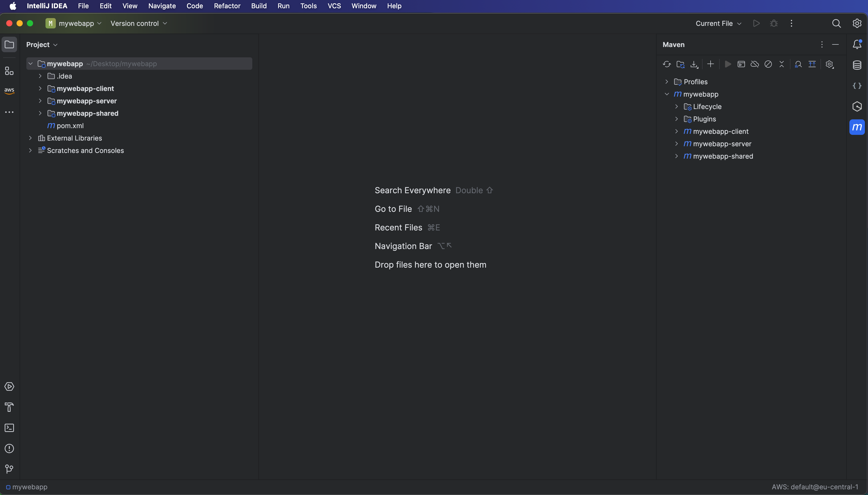Open Build tool window hammer icon

pos(9,407)
